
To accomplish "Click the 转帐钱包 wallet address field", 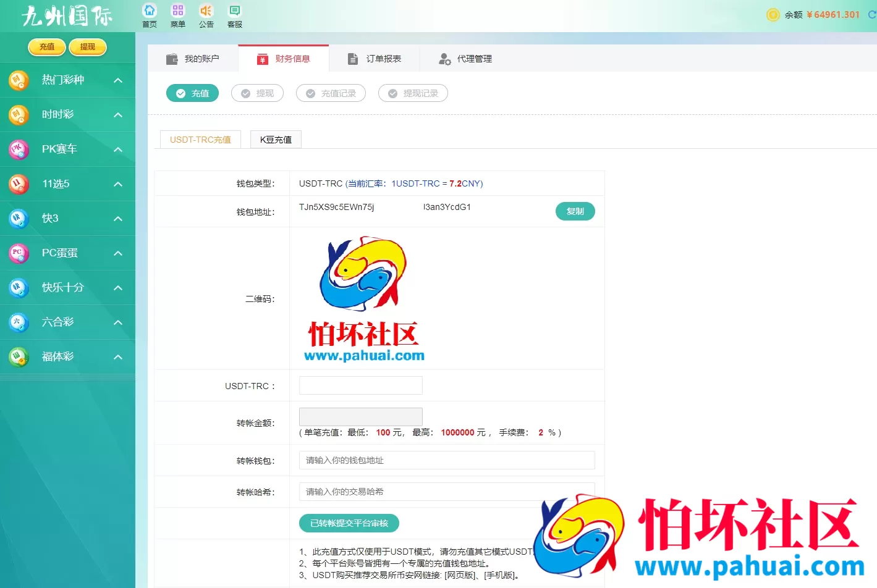I will pos(447,460).
